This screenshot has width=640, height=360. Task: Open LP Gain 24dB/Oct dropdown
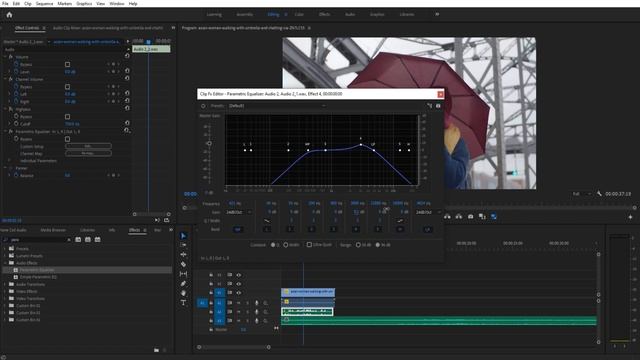click(x=428, y=212)
